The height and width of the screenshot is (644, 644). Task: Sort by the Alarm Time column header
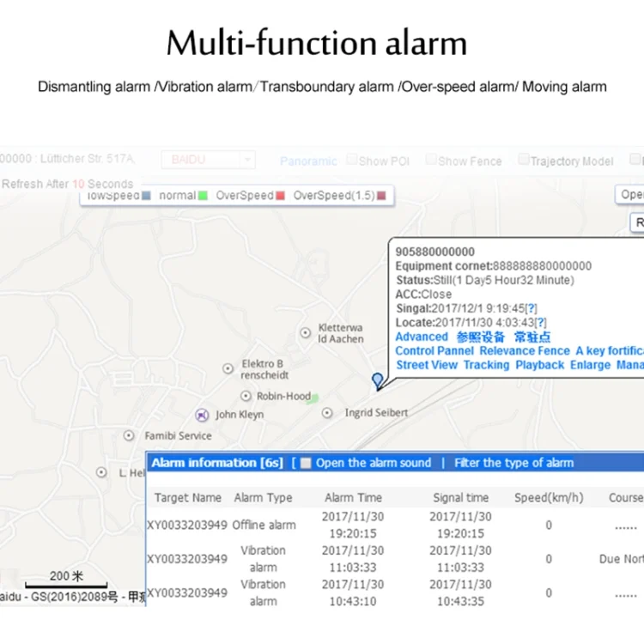(354, 497)
